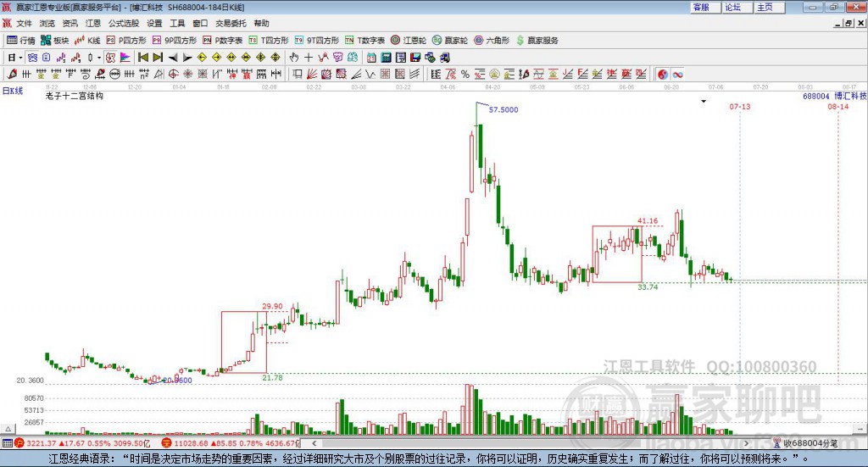
Task: Open 赢家服务 service with dollar icon
Action: [537, 41]
